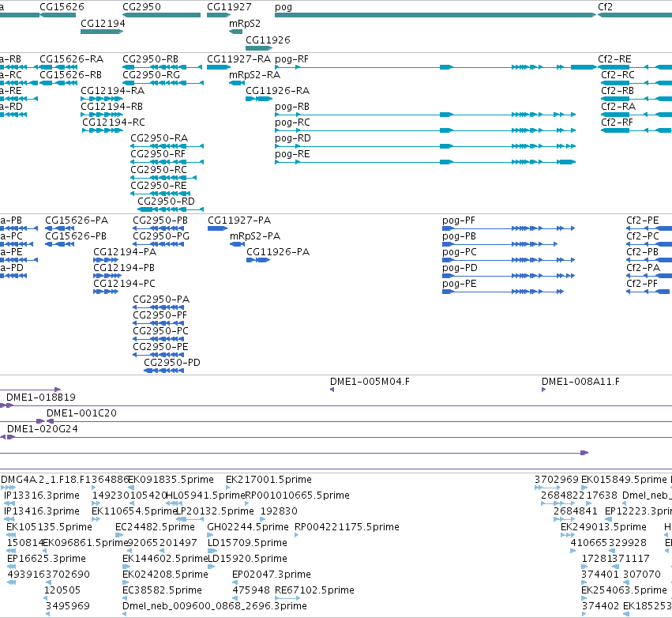Click transcript Cf2-RE
This screenshot has width=672, height=618.
point(635,67)
